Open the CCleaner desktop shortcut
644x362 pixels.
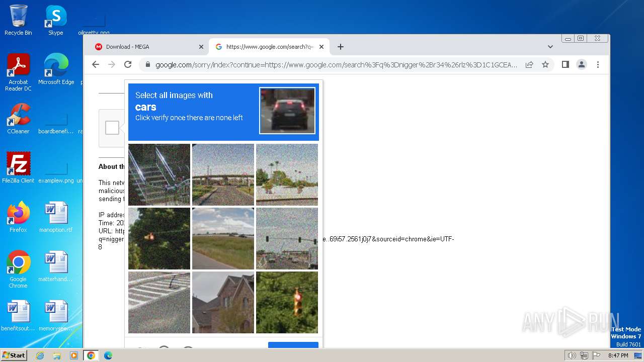click(x=18, y=119)
